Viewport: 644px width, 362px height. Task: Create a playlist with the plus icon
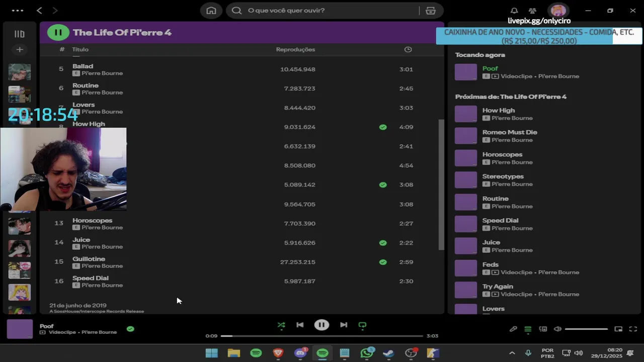(x=20, y=49)
